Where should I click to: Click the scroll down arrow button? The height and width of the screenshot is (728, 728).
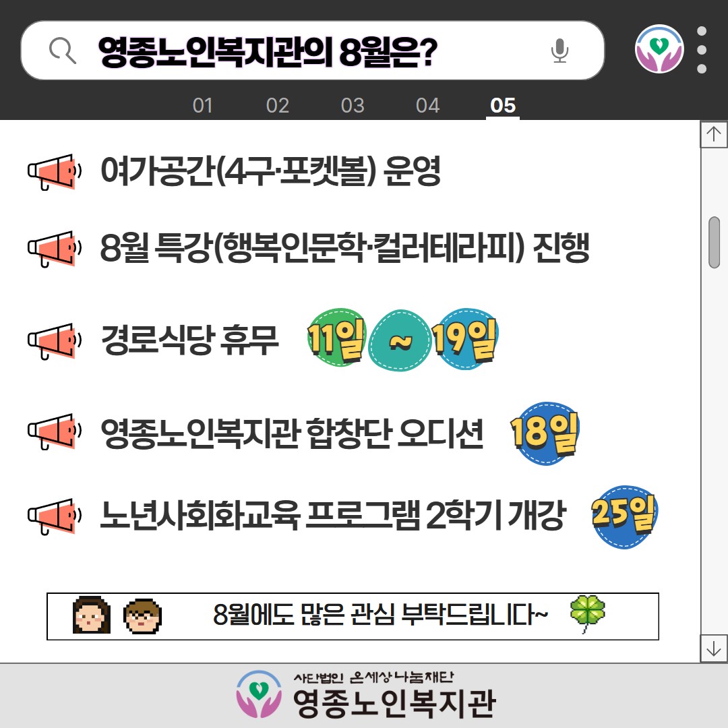click(714, 648)
